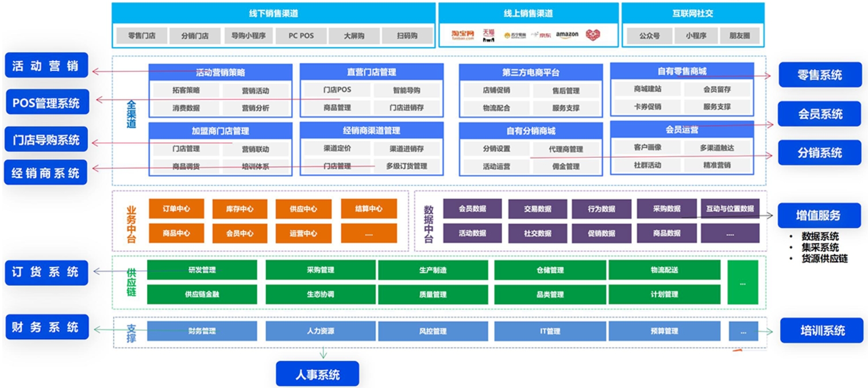868x388 pixels.
Task: Click the 精准营销 item
Action: [x=717, y=165]
